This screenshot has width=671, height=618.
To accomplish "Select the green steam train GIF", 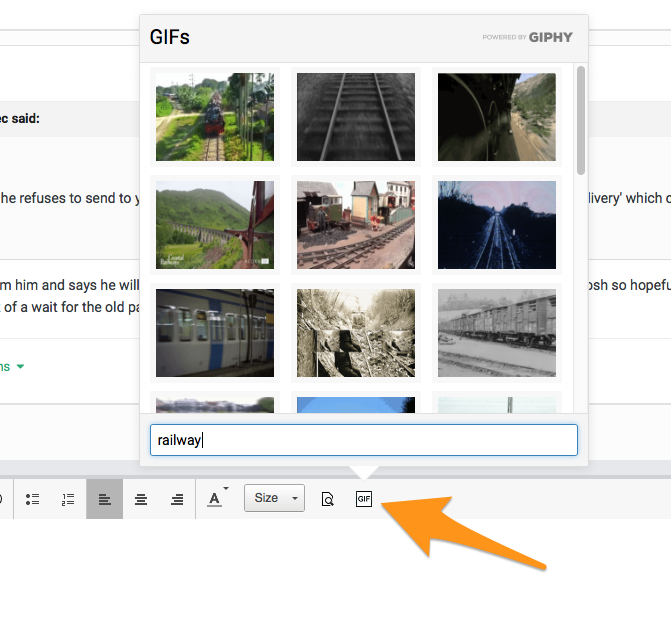I will [215, 117].
